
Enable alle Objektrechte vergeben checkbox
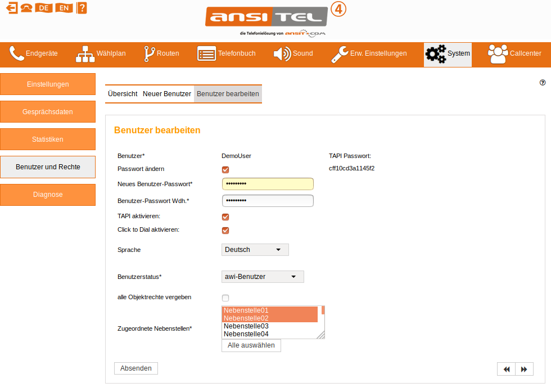tap(225, 298)
